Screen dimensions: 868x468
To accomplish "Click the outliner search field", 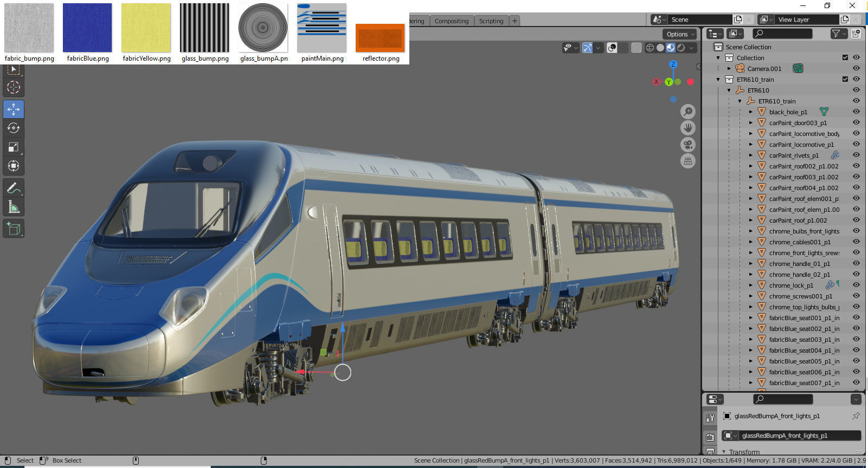I will pyautogui.click(x=782, y=34).
